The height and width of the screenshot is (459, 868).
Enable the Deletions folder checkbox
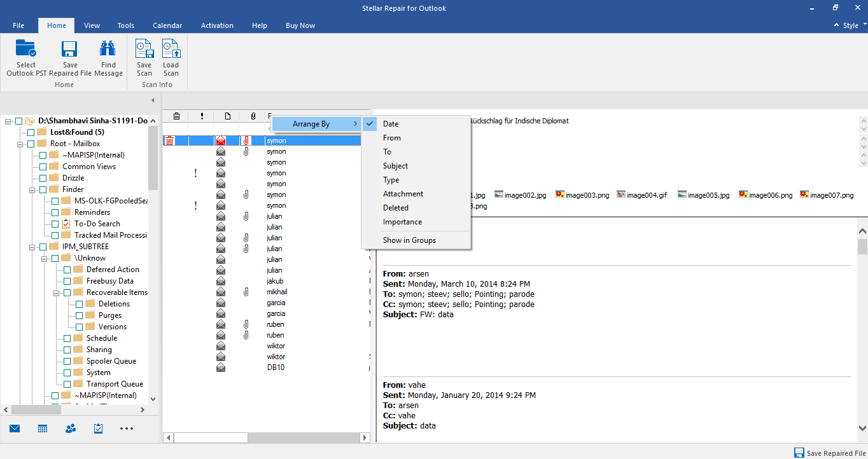point(79,304)
